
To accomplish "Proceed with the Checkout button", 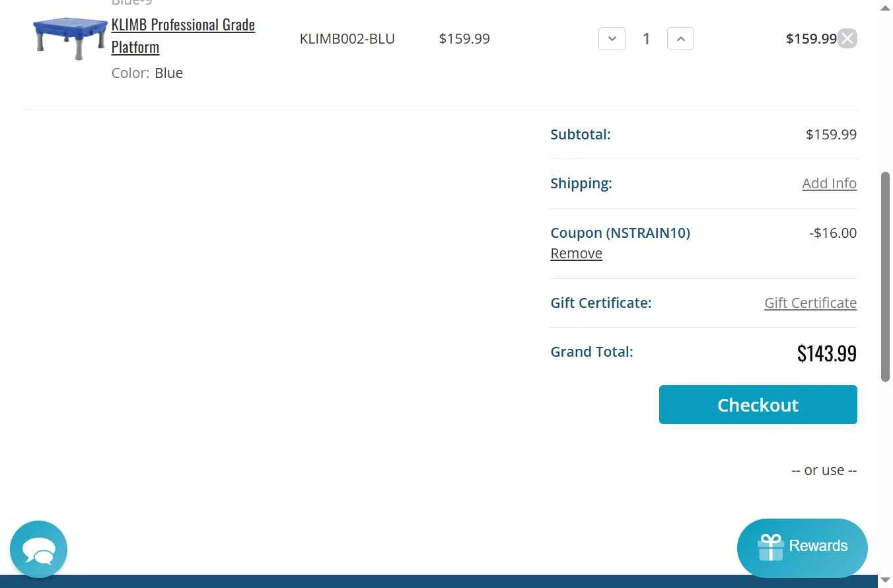I will (758, 404).
